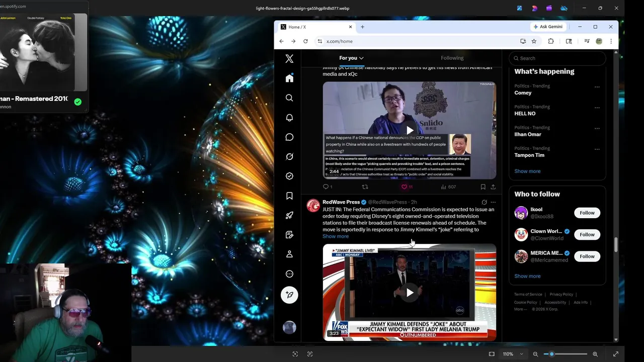Open the Cookie Policy footer link
644x362 pixels.
pos(525,303)
